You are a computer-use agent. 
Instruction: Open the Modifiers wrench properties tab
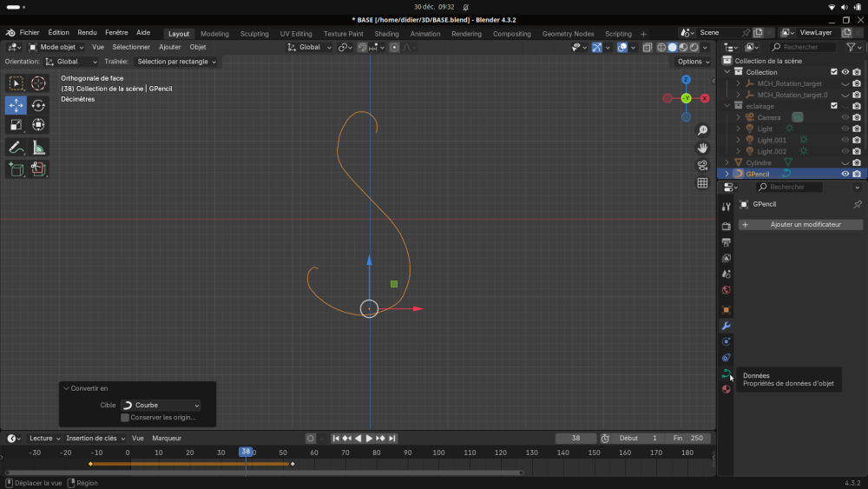(x=727, y=326)
